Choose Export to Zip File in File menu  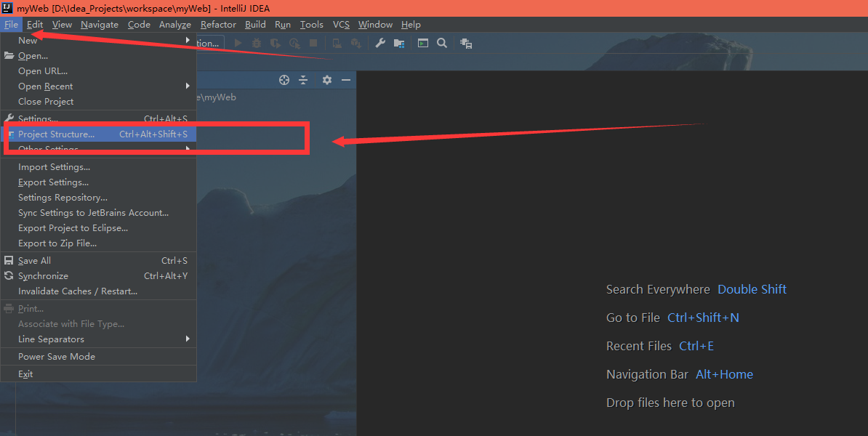point(58,243)
